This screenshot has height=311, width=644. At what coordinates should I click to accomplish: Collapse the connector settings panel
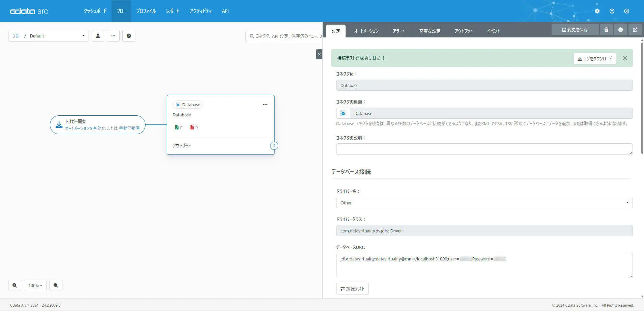(319, 54)
